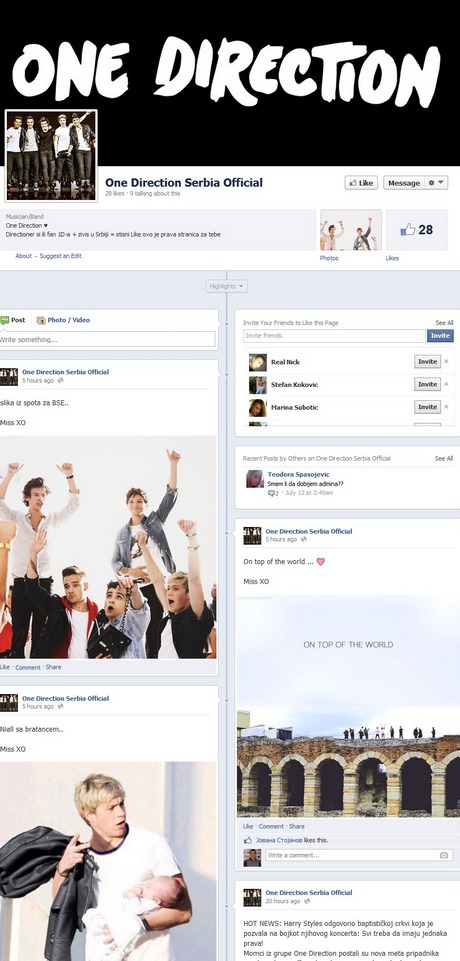Like the One Direction Serbia Official page
Image resolution: width=460 pixels, height=961 pixels.
coord(361,183)
